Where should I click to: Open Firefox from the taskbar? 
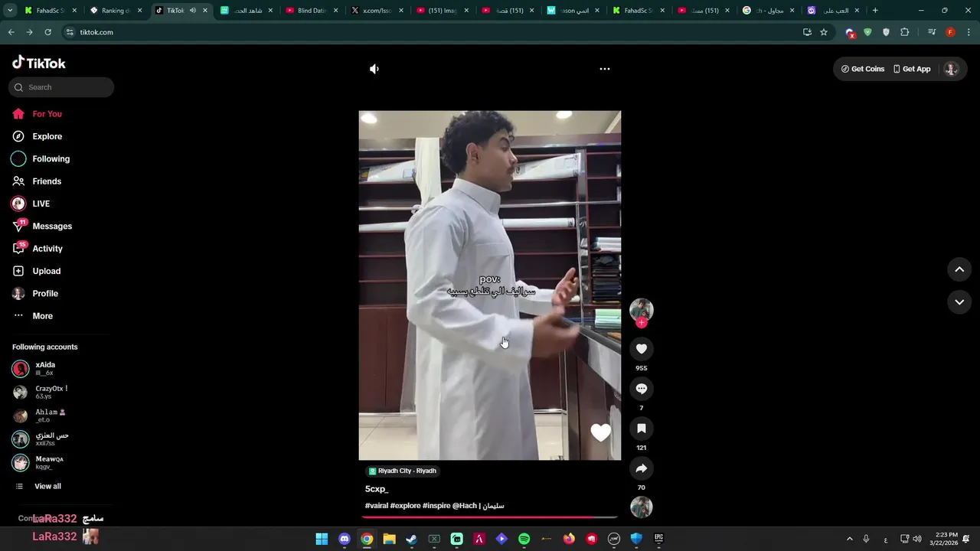point(569,539)
